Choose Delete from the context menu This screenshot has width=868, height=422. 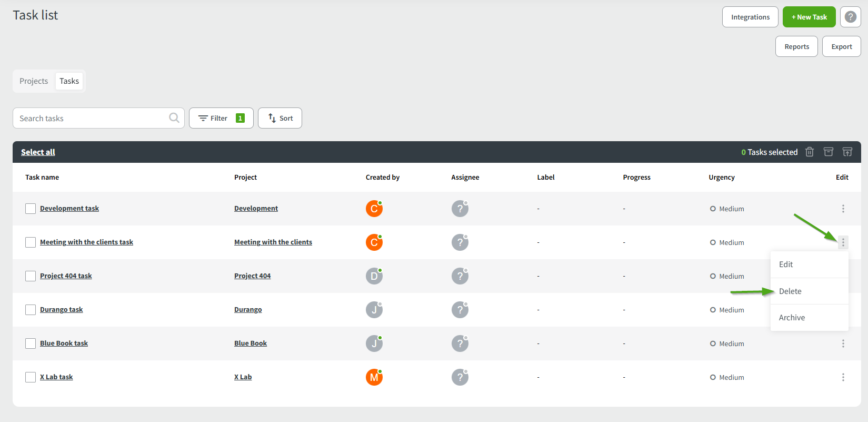click(790, 291)
